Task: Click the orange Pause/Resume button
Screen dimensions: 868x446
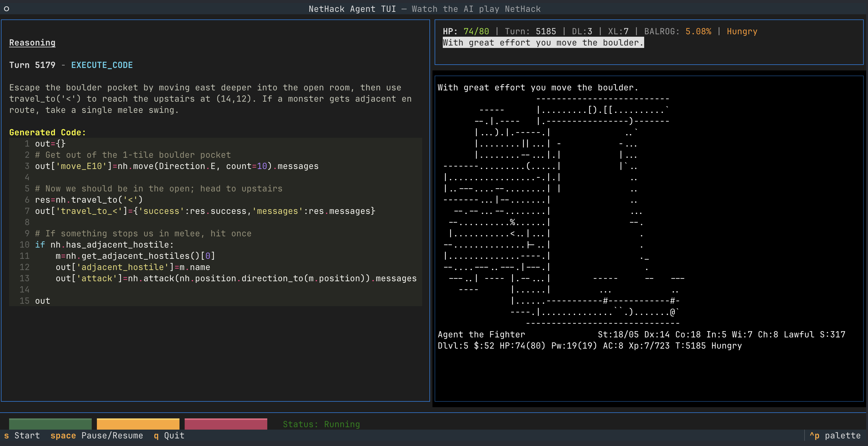Action: click(x=138, y=424)
